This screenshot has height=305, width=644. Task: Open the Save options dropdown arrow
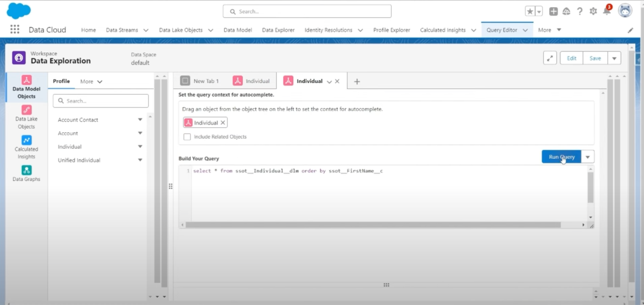point(614,58)
